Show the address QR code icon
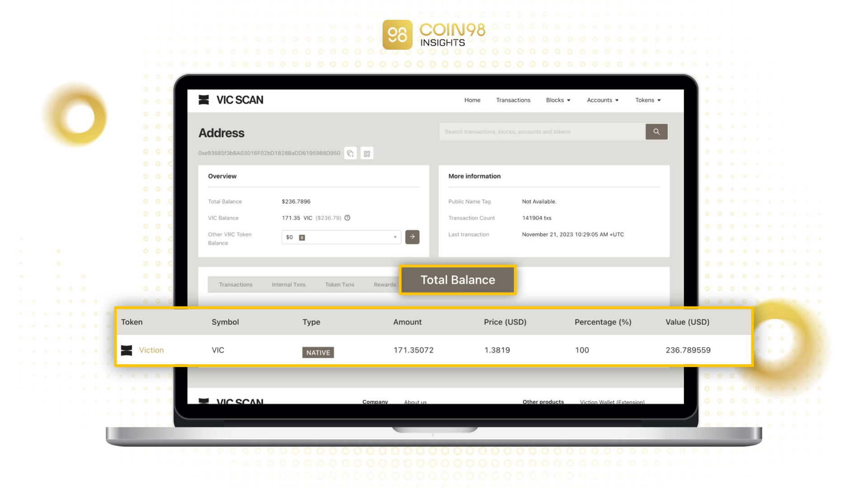Viewport: 868px width, 488px height. pos(367,154)
